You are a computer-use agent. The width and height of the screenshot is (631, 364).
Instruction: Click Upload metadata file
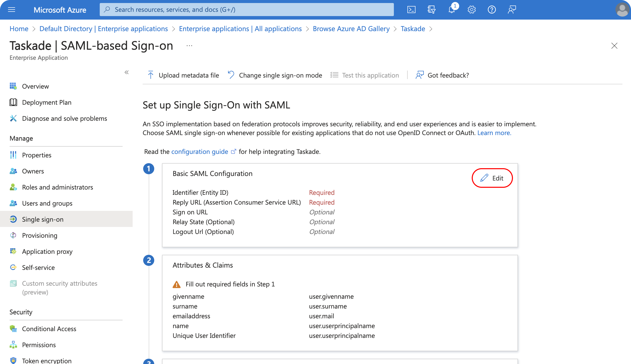pos(183,75)
